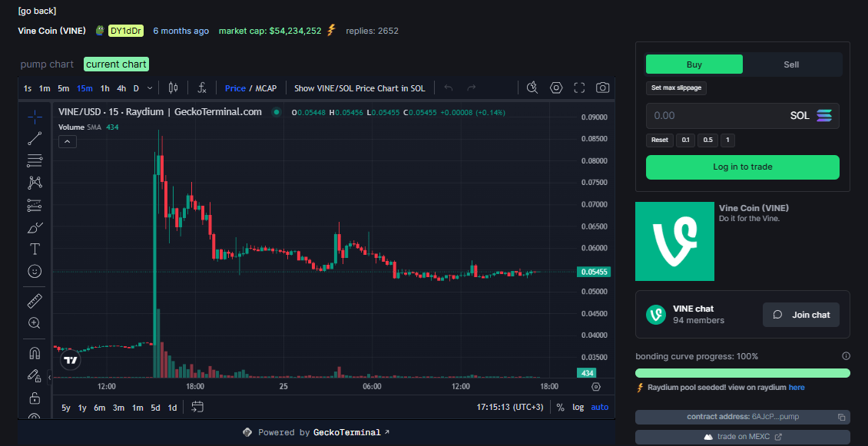Toggle auto scale on chart
Screen dimensions: 868x446
point(600,407)
